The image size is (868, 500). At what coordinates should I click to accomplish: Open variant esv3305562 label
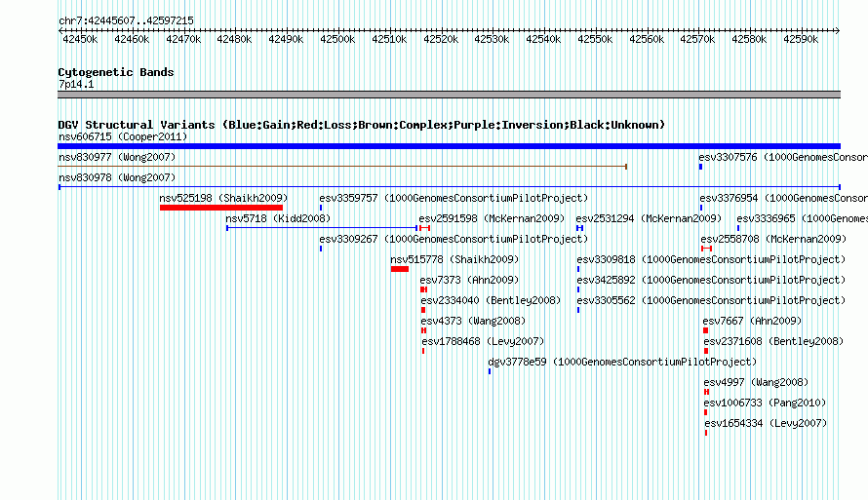pyautogui.click(x=711, y=300)
